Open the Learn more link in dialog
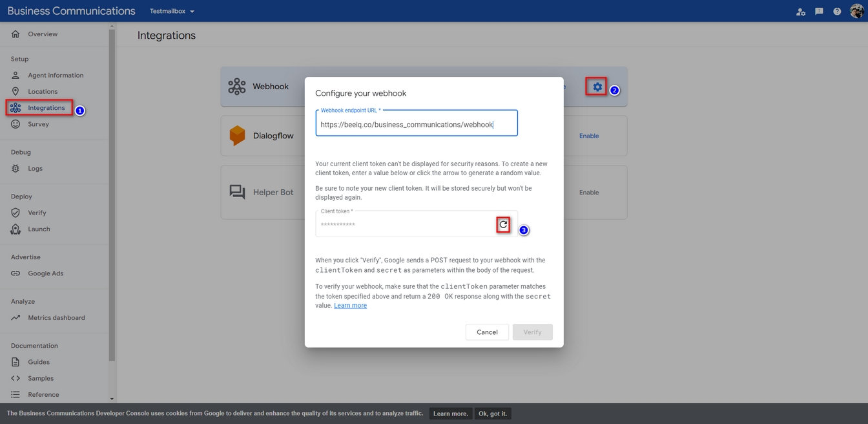Screen dimensions: 868x424 pyautogui.click(x=350, y=306)
